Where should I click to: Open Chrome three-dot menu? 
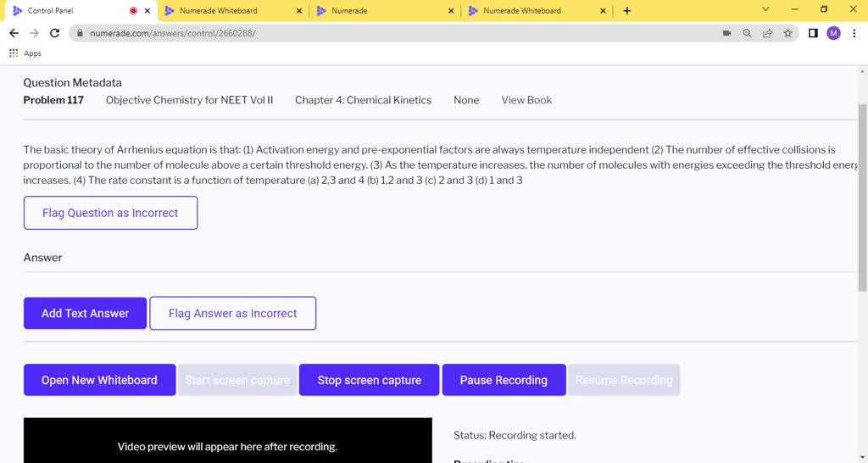[x=854, y=33]
